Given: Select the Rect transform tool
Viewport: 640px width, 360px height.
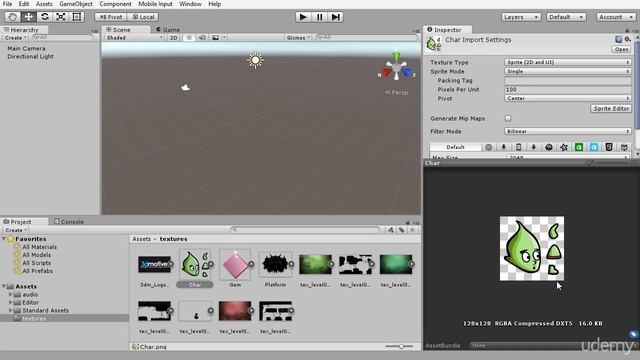Looking at the screenshot, I should (76, 17).
